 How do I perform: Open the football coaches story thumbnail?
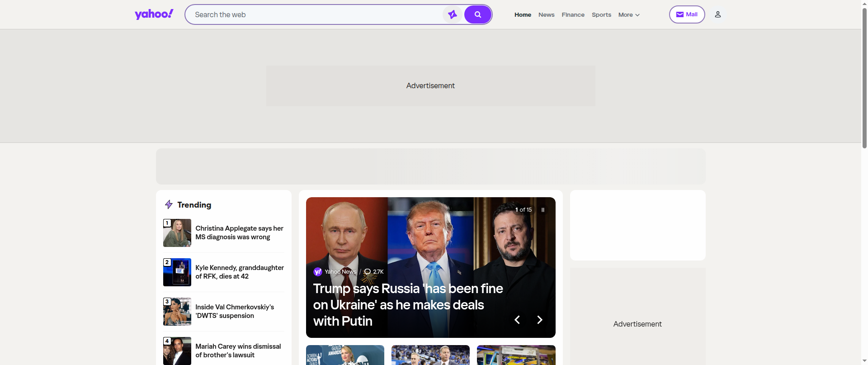pos(430,355)
